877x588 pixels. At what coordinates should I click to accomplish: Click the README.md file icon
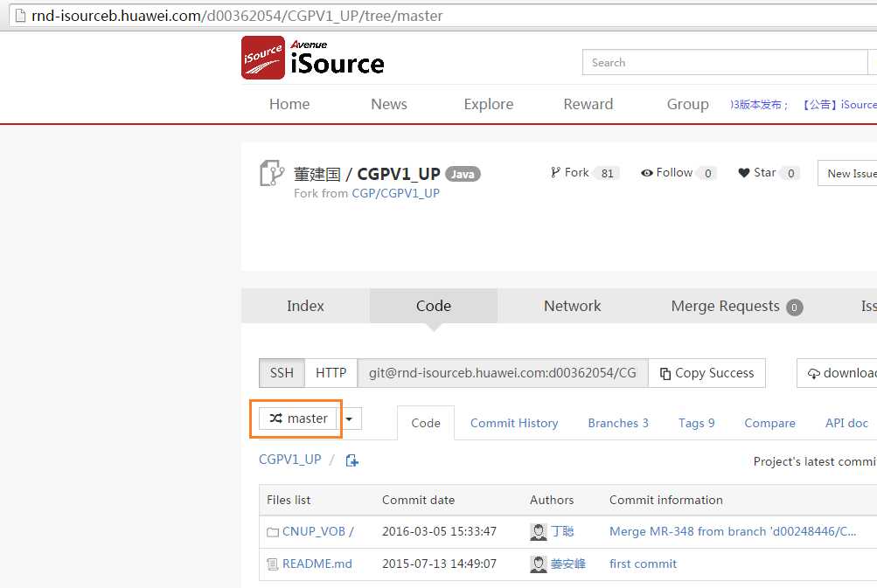point(273,564)
